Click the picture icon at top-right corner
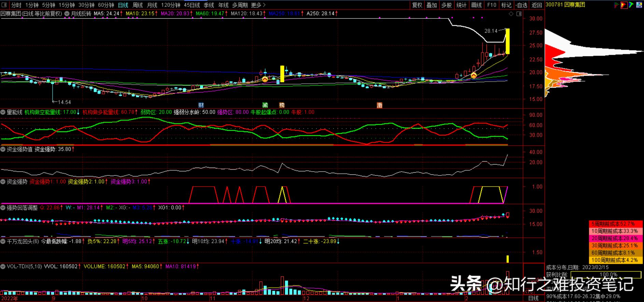 639,5
